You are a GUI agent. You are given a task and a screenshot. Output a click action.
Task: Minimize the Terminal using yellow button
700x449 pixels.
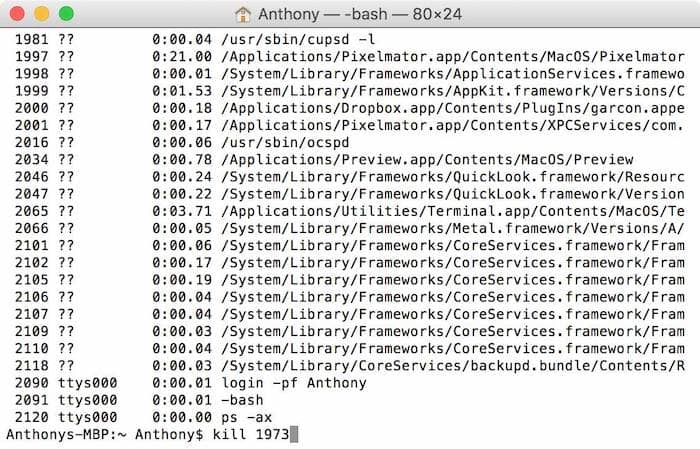[x=42, y=13]
